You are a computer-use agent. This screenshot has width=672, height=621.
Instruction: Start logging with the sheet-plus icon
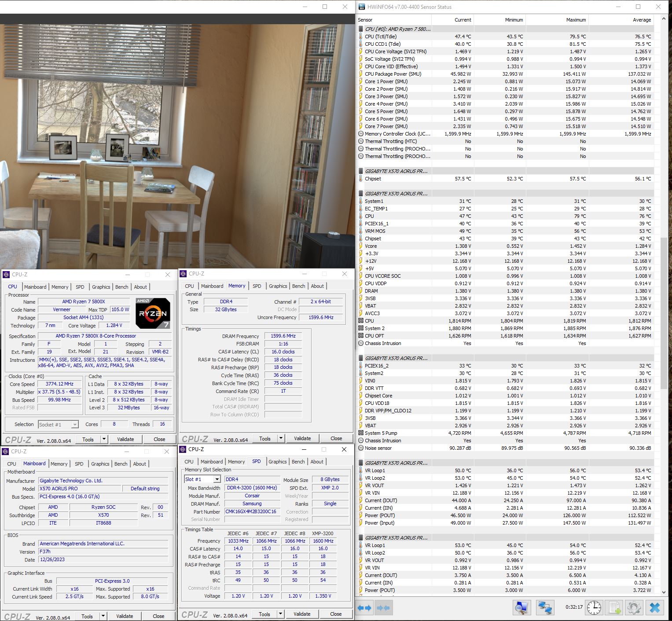(614, 608)
